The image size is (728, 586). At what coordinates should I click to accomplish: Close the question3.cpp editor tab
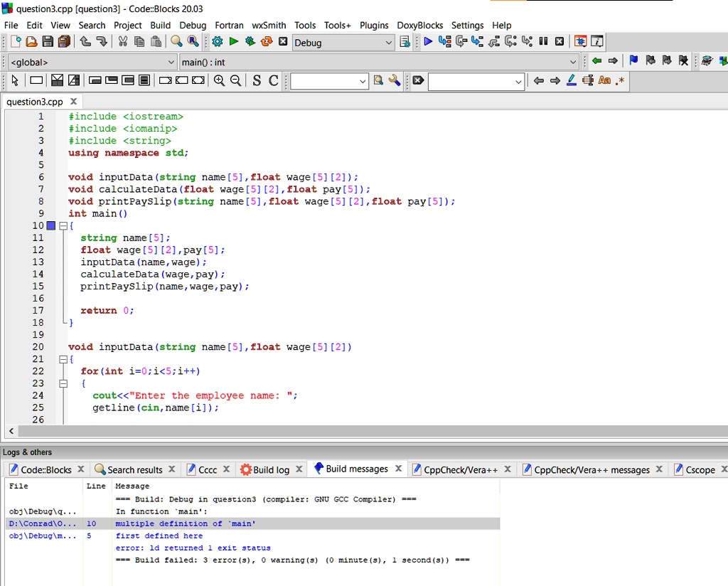73,101
